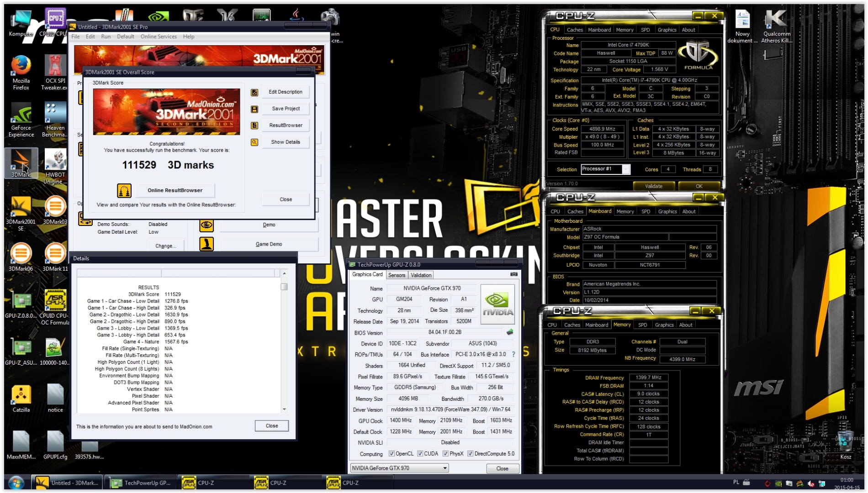Click bus interface question mark icon
Image resolution: width=868 pixels, height=493 pixels.
(x=513, y=354)
